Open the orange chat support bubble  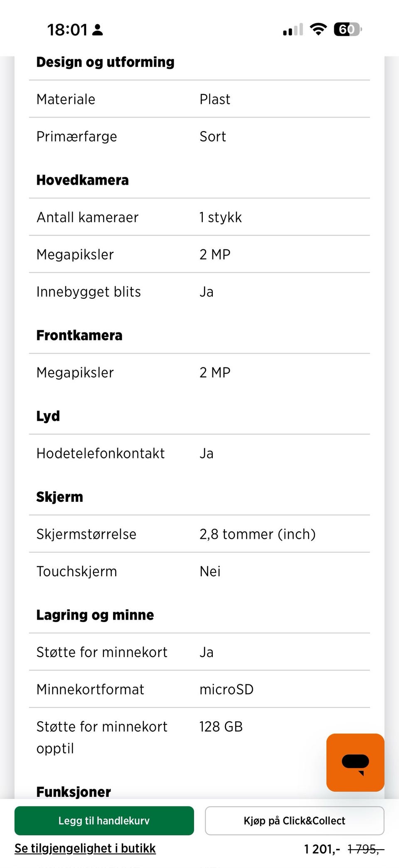pyautogui.click(x=355, y=762)
